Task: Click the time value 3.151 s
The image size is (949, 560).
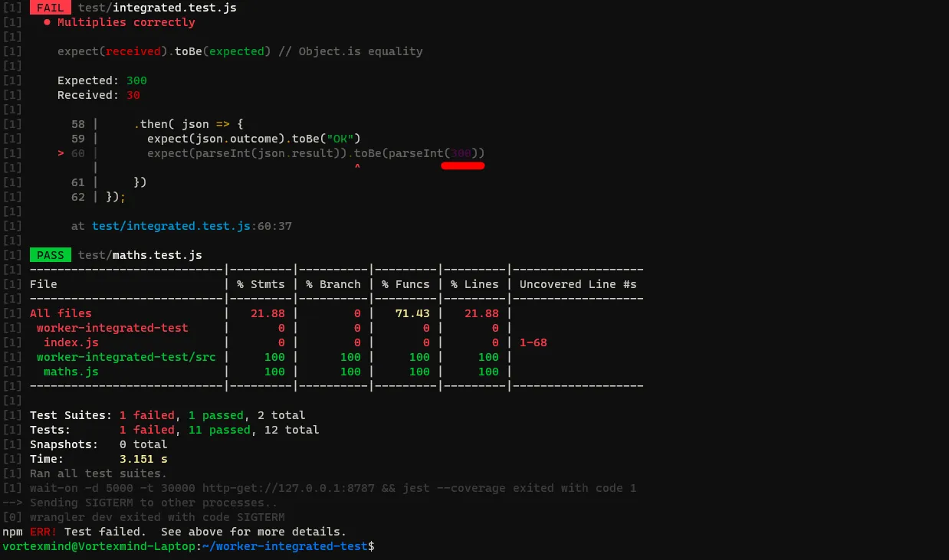Action: (x=143, y=459)
